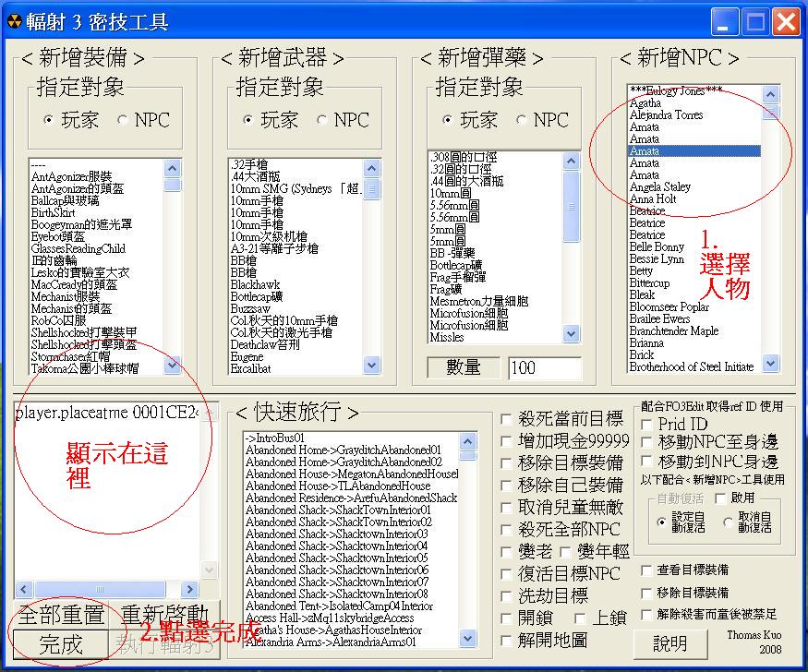Click the 全部重置 button
The width and height of the screenshot is (808, 672).
(x=61, y=614)
